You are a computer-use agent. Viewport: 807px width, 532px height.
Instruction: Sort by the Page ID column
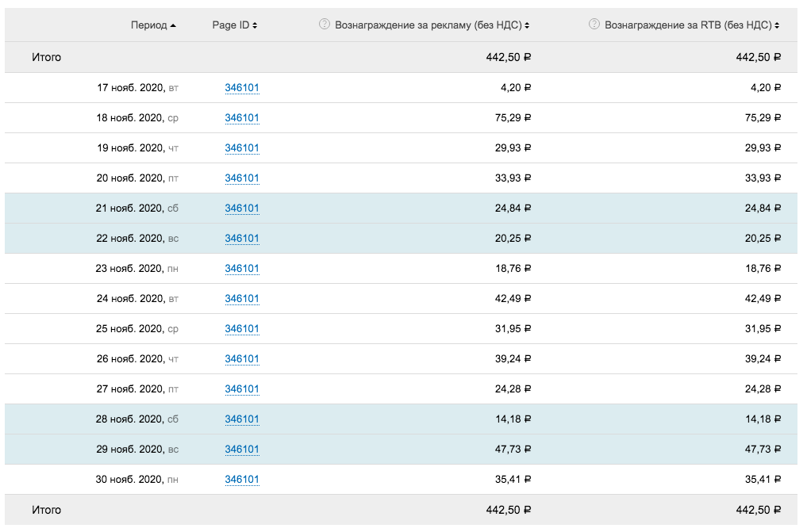234,25
